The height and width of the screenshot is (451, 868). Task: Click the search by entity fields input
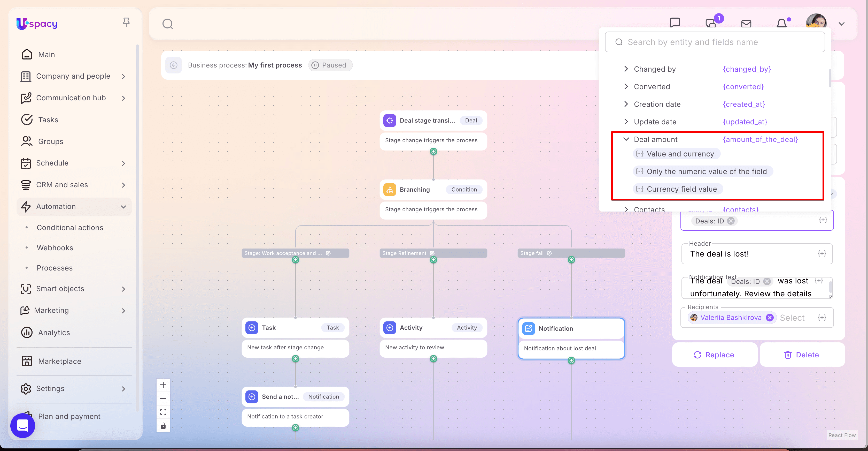pyautogui.click(x=721, y=42)
